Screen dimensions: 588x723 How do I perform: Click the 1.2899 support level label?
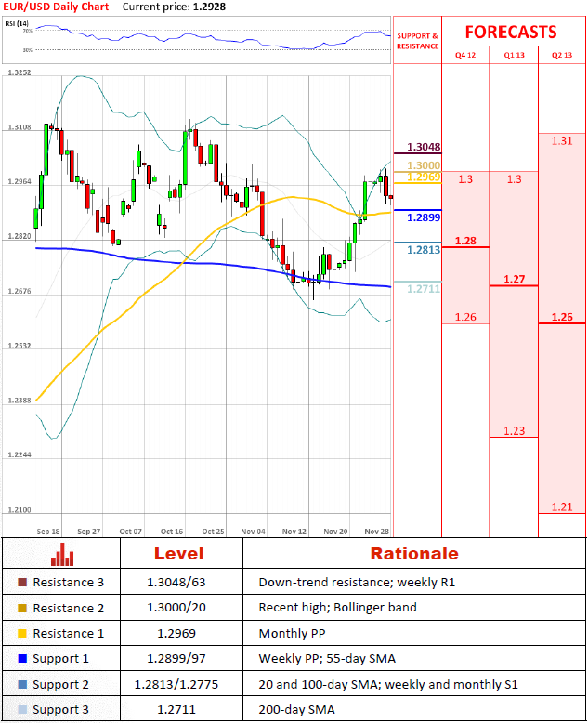[x=424, y=217]
